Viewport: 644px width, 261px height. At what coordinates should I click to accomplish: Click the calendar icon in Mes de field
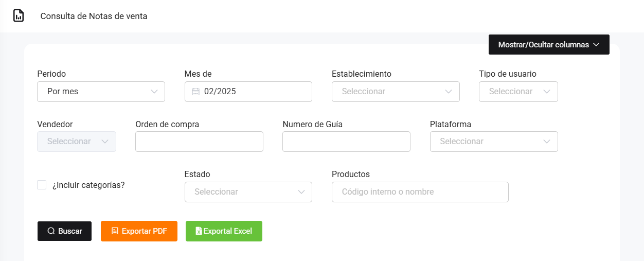pos(195,92)
